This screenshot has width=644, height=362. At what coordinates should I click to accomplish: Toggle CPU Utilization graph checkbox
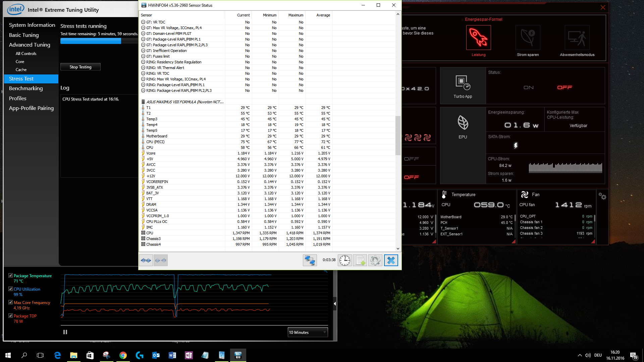(x=10, y=289)
